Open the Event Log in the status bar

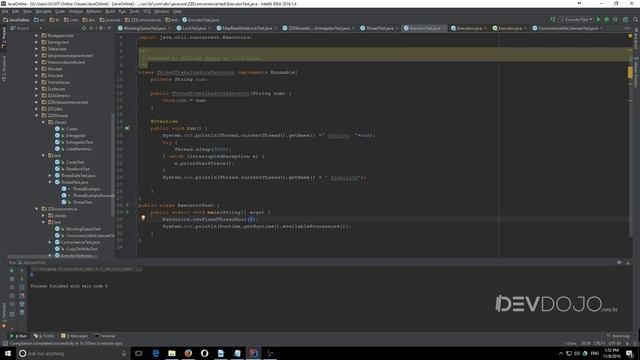[618, 336]
